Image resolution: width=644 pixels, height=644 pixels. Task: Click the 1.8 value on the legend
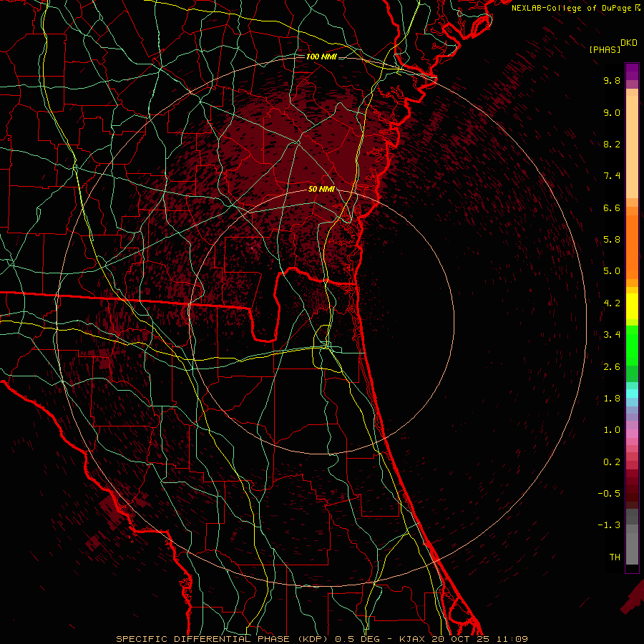point(612,399)
